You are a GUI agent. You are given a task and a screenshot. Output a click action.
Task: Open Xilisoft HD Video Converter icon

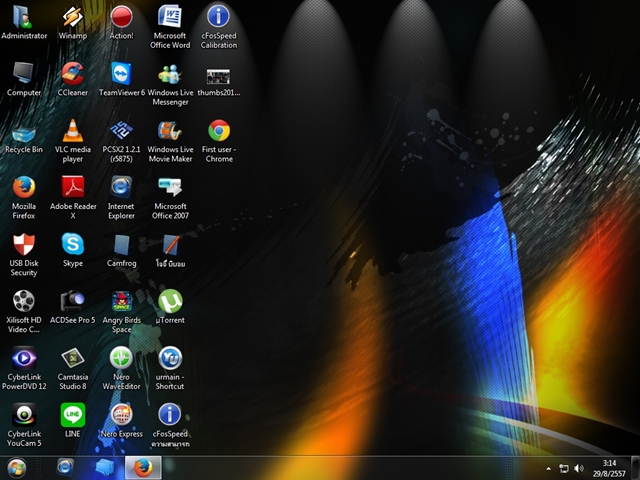(24, 301)
